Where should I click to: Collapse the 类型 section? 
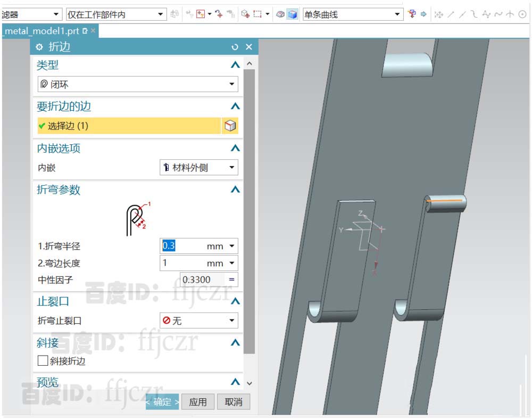pyautogui.click(x=235, y=65)
